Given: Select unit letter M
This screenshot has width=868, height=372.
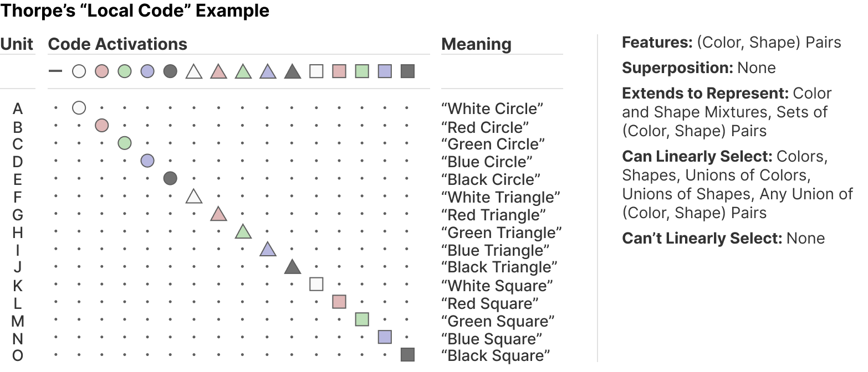Looking at the screenshot, I should [18, 321].
